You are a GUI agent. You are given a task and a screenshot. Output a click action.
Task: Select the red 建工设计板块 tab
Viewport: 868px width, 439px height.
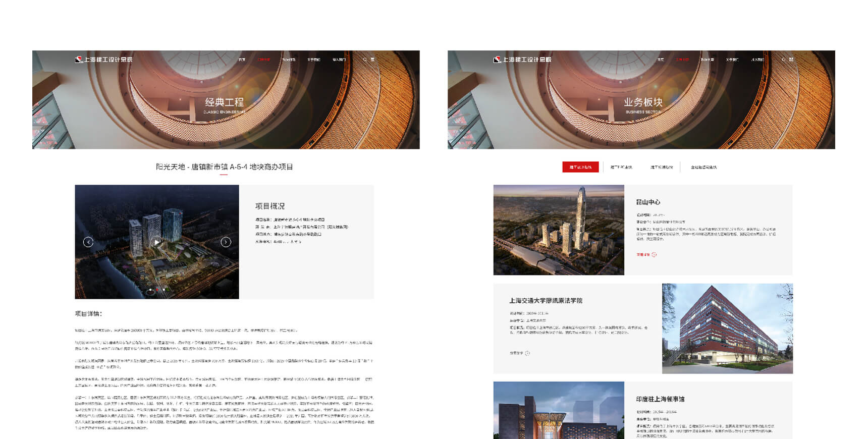(580, 167)
